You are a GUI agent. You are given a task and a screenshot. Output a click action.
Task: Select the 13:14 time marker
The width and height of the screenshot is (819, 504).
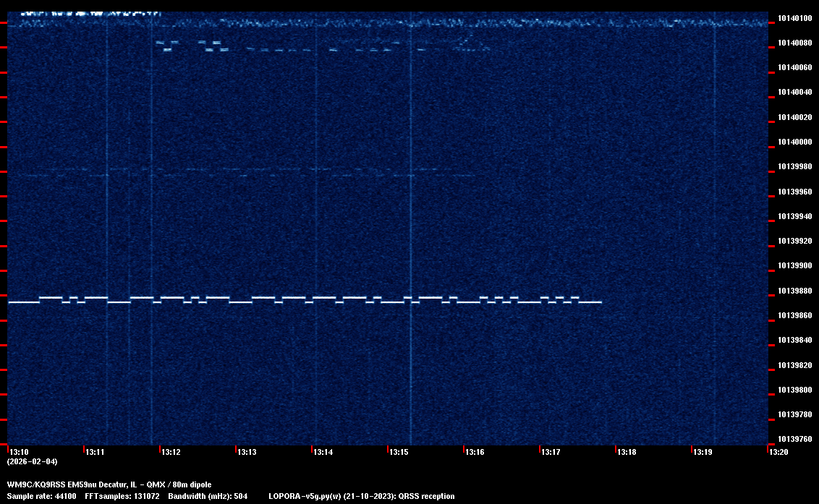tap(323, 453)
